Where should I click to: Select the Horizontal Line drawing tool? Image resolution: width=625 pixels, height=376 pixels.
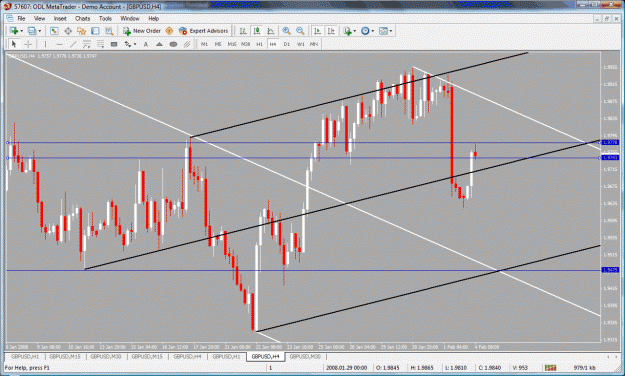(59, 44)
